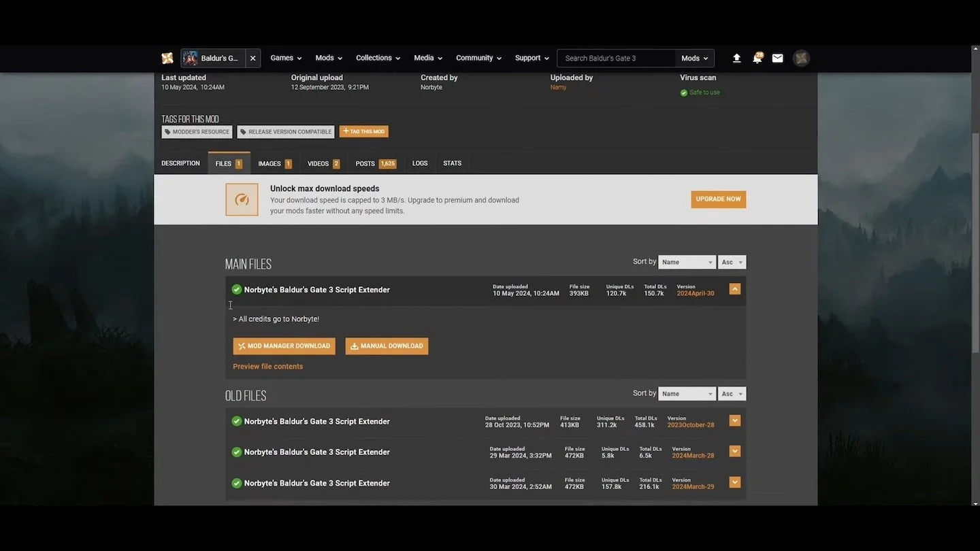Open the Old Files Asc order dropdown
This screenshot has height=551, width=980.
pyautogui.click(x=732, y=394)
